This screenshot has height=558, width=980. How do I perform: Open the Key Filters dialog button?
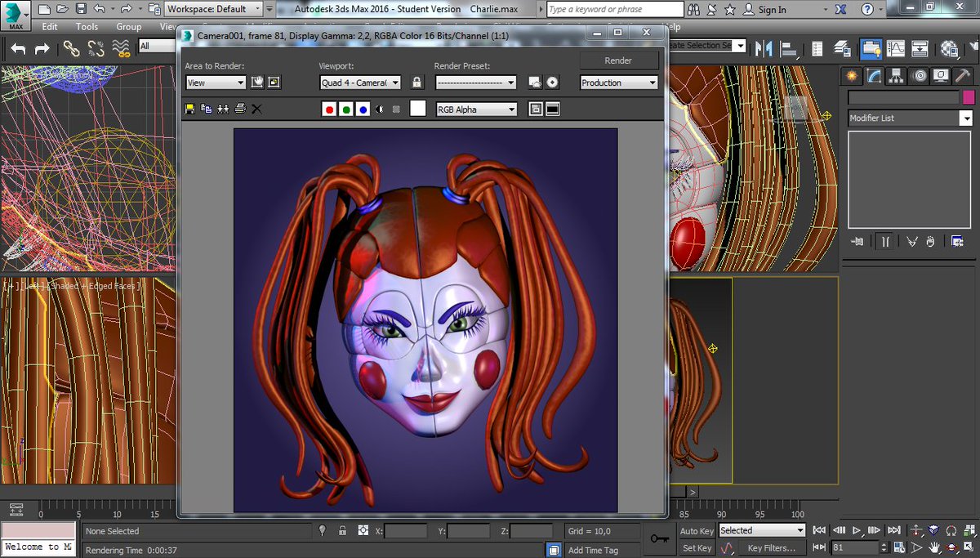pyautogui.click(x=772, y=548)
